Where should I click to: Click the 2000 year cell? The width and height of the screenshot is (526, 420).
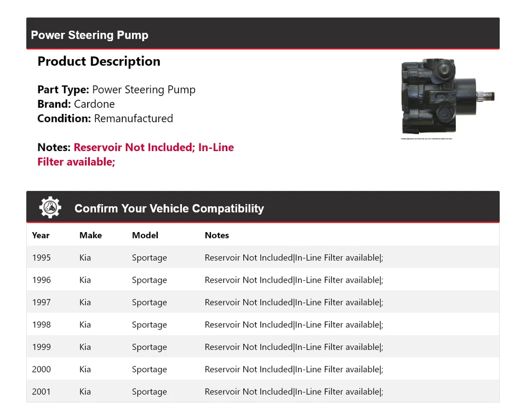pos(41,370)
